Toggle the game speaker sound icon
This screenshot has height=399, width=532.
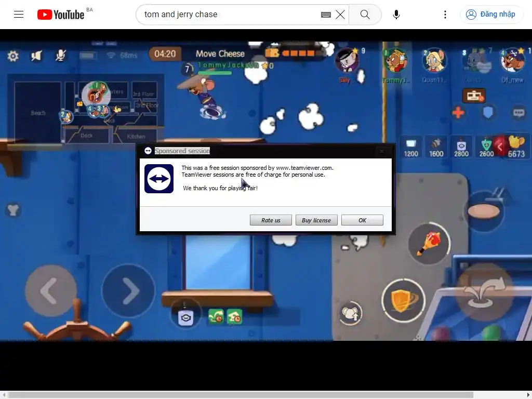point(36,56)
